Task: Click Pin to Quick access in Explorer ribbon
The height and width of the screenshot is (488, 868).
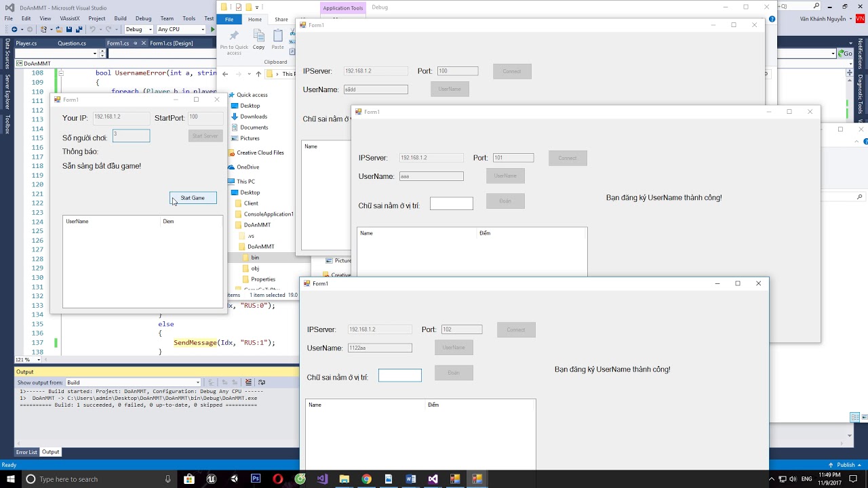Action: pos(234,42)
